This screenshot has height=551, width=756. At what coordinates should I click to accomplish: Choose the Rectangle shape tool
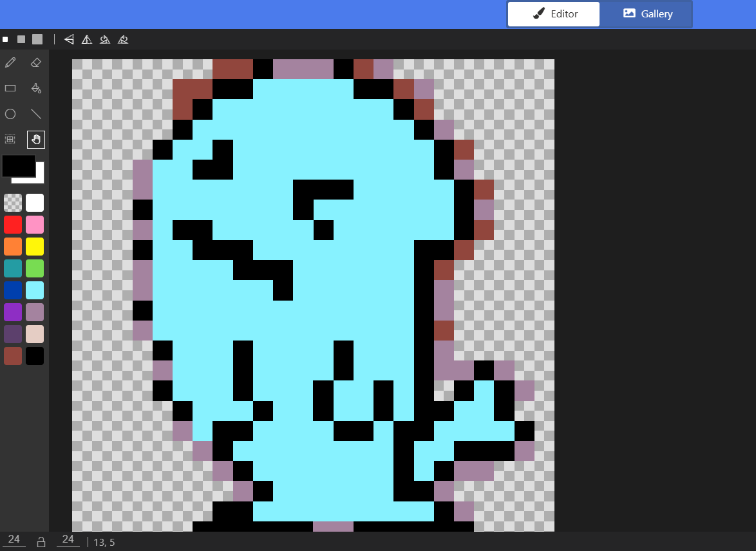point(10,88)
